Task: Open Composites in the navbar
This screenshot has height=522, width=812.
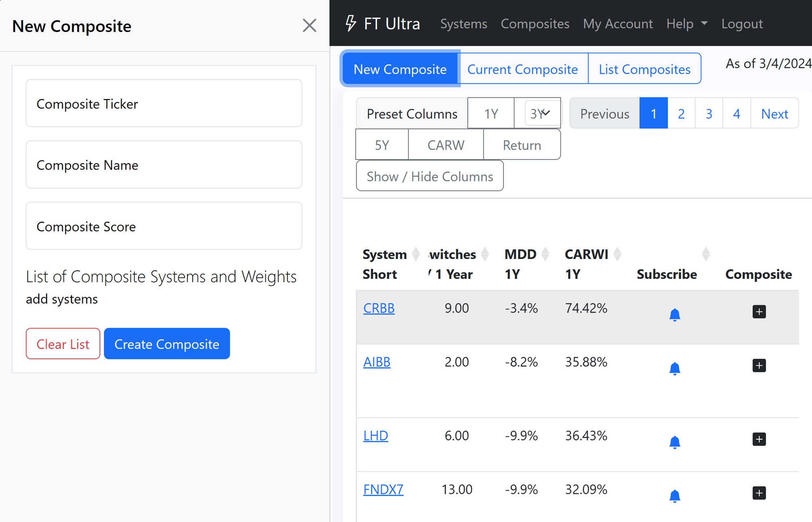Action: (x=535, y=24)
